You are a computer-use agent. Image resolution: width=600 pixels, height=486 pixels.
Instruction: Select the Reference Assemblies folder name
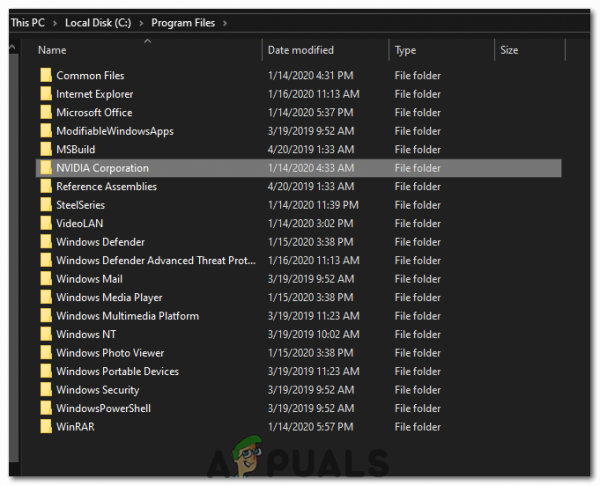pos(106,186)
